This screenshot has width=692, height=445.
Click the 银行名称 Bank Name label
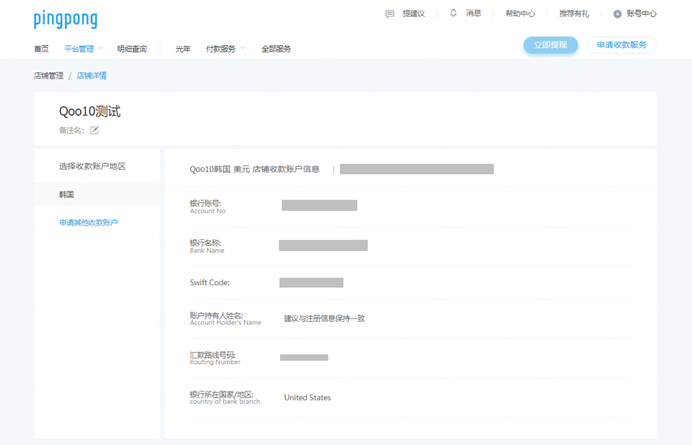207,246
